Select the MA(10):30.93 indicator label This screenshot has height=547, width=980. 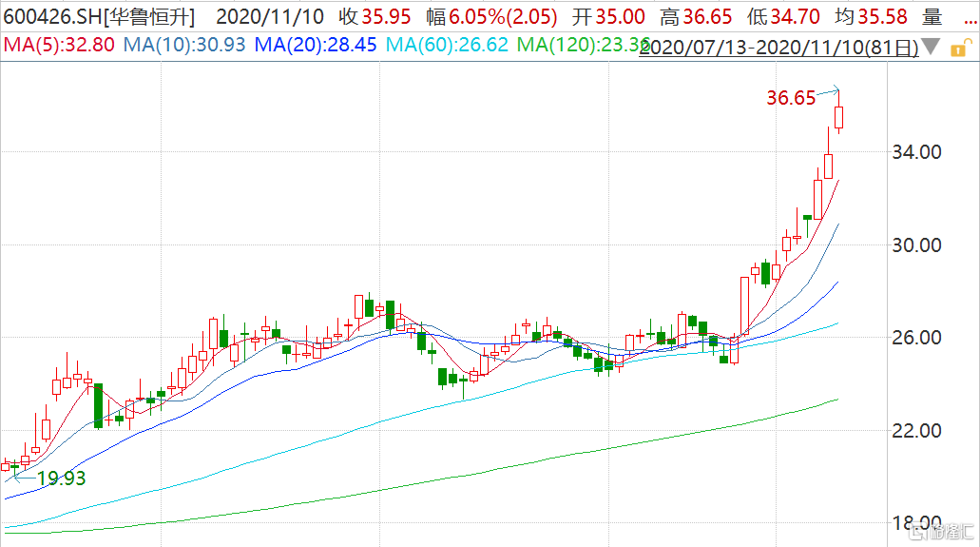tap(184, 45)
